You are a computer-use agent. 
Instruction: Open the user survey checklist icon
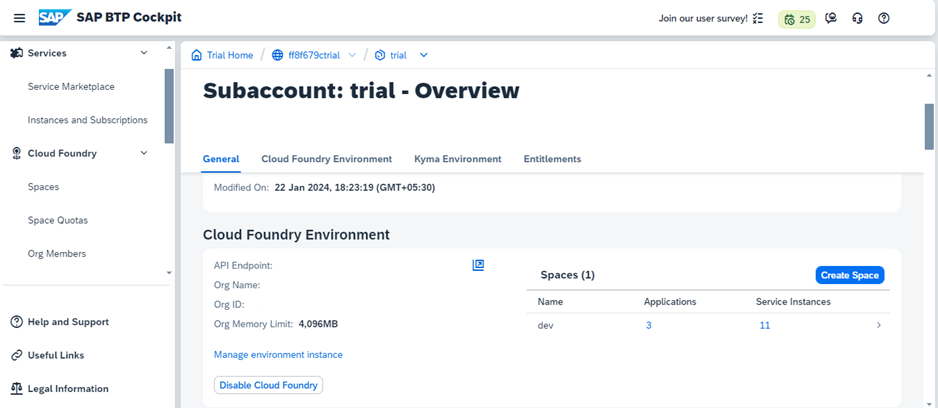(x=758, y=19)
